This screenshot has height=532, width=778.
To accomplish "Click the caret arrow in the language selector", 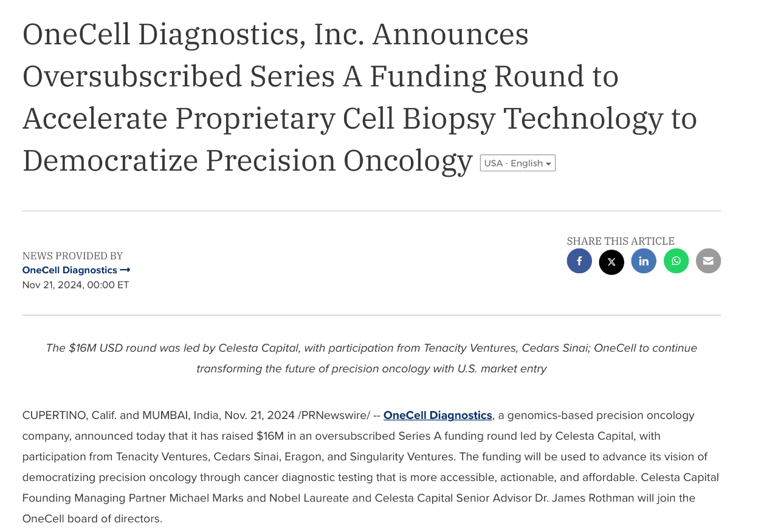I will click(548, 164).
